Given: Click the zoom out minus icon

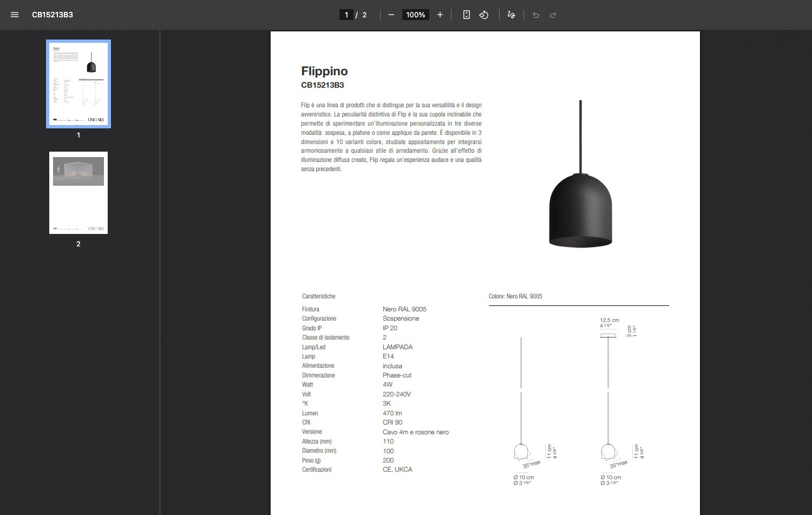Looking at the screenshot, I should click(x=391, y=15).
